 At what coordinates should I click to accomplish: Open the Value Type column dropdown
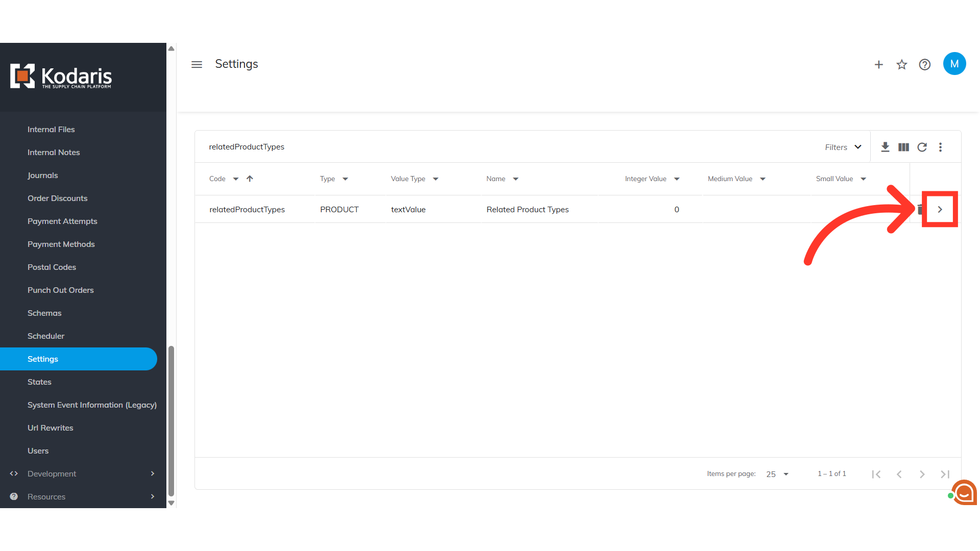[x=435, y=179]
